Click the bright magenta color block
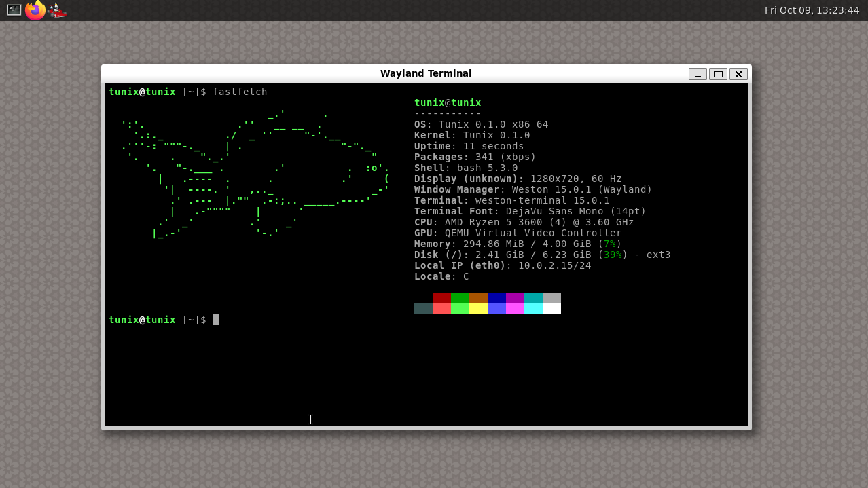The image size is (868, 488). click(515, 309)
